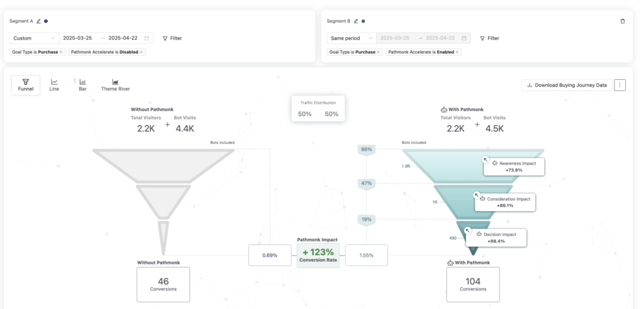Open Filter for Segment A
This screenshot has height=309, width=644.
click(172, 38)
